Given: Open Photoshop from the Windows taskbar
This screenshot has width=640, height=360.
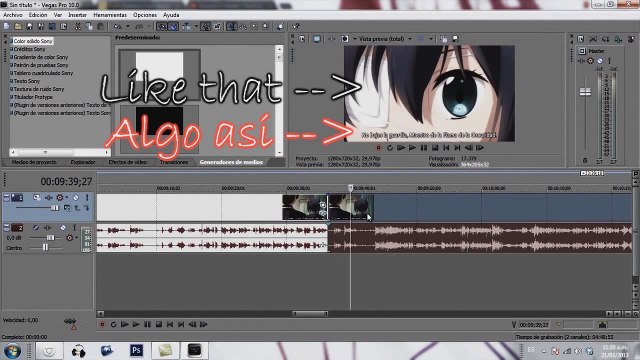Looking at the screenshot, I should [136, 350].
